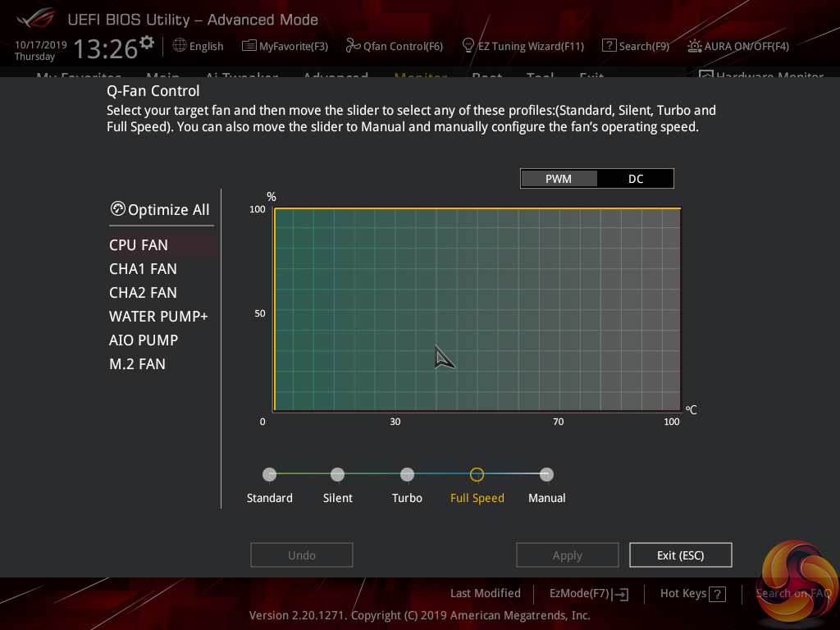Click the EzMode arrow icon
The width and height of the screenshot is (840, 630).
pos(622,594)
